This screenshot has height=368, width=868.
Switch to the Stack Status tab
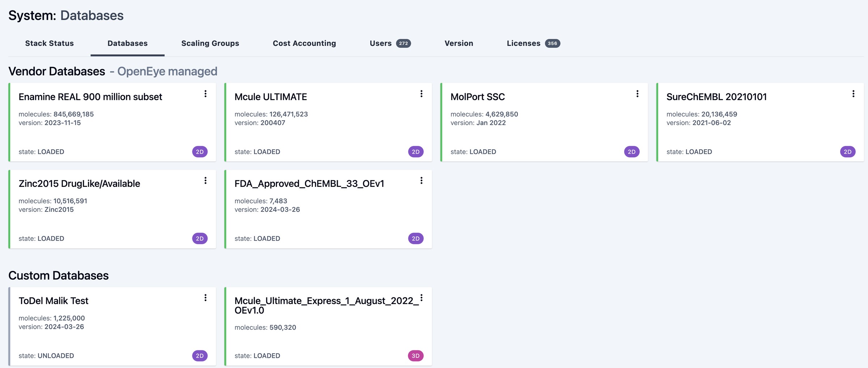(x=50, y=43)
